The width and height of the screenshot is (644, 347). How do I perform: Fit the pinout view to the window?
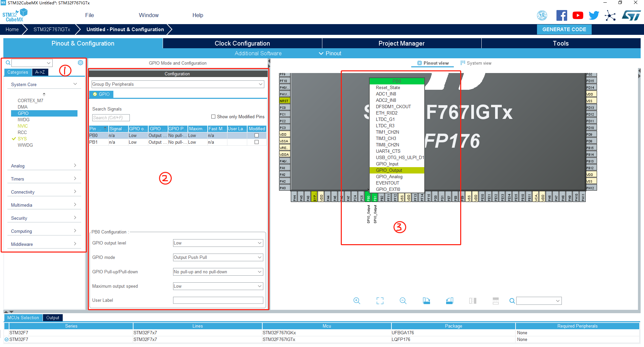(x=380, y=301)
